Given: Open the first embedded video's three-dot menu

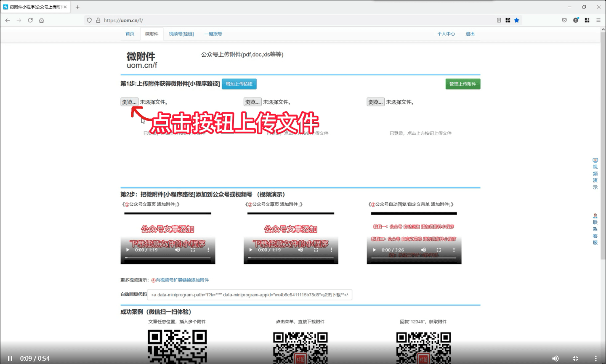Looking at the screenshot, I should 207,250.
